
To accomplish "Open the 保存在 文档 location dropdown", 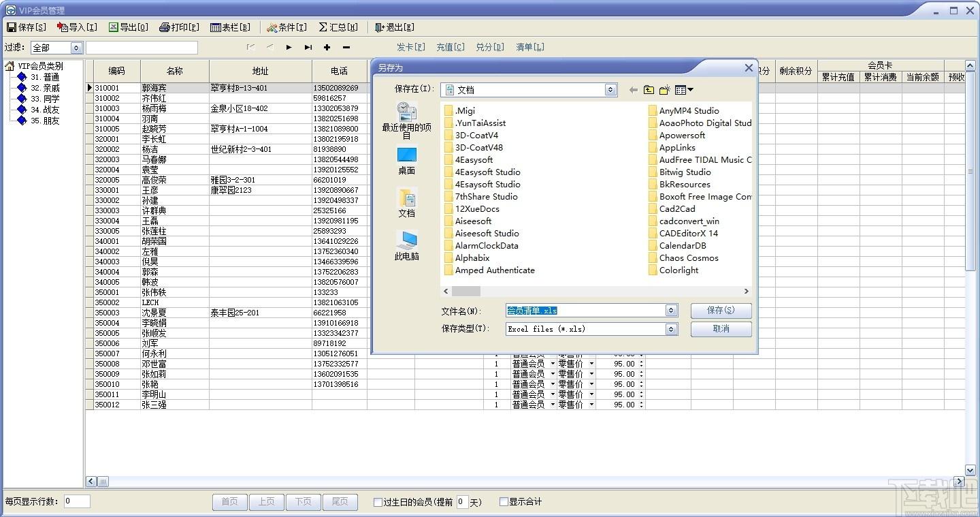I will tap(610, 90).
